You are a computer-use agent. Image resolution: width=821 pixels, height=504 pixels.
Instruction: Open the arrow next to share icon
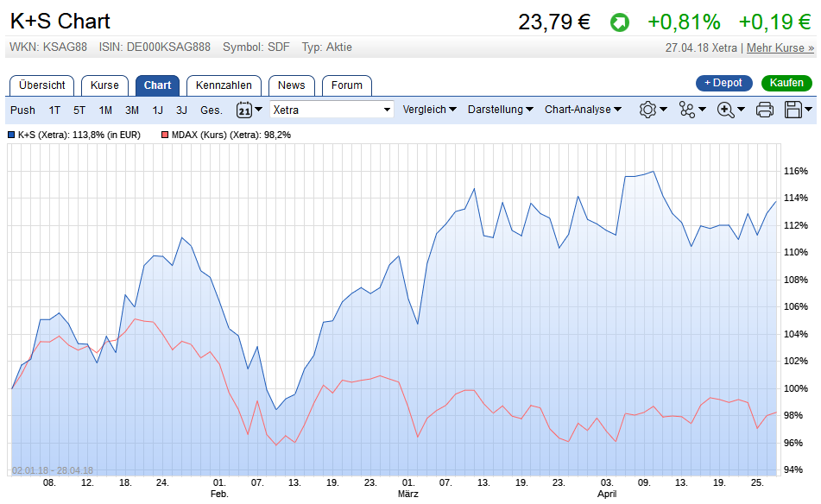pyautogui.click(x=702, y=110)
